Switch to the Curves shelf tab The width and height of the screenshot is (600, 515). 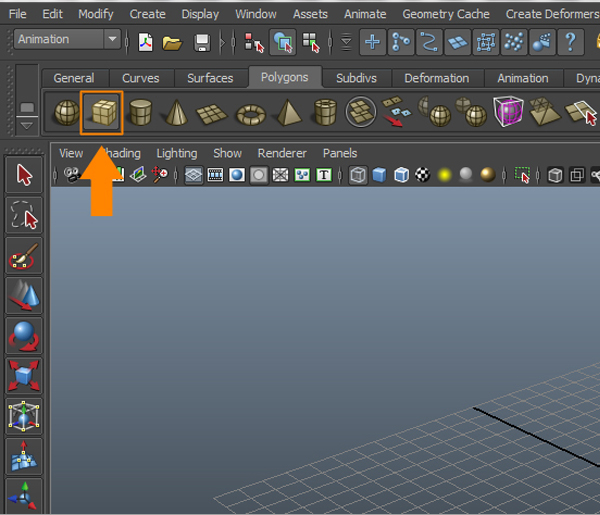(x=140, y=78)
